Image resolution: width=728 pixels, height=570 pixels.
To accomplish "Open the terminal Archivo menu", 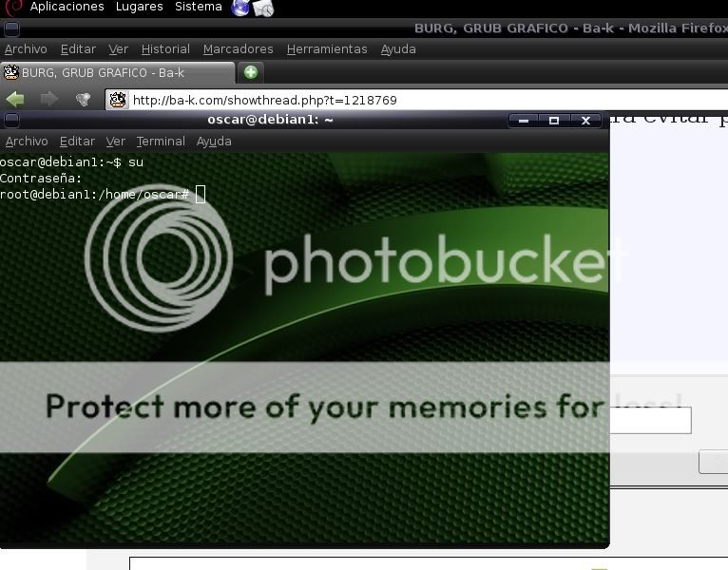I will pyautogui.click(x=27, y=142).
